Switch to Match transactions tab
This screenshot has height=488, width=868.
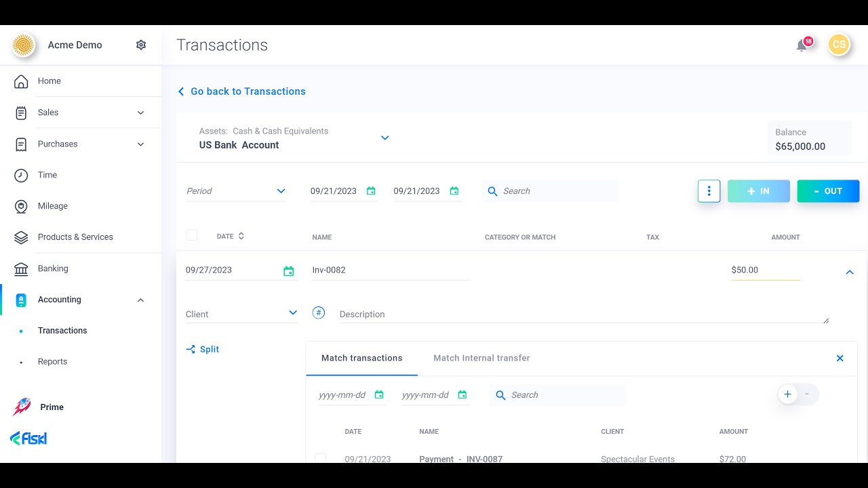(x=362, y=358)
